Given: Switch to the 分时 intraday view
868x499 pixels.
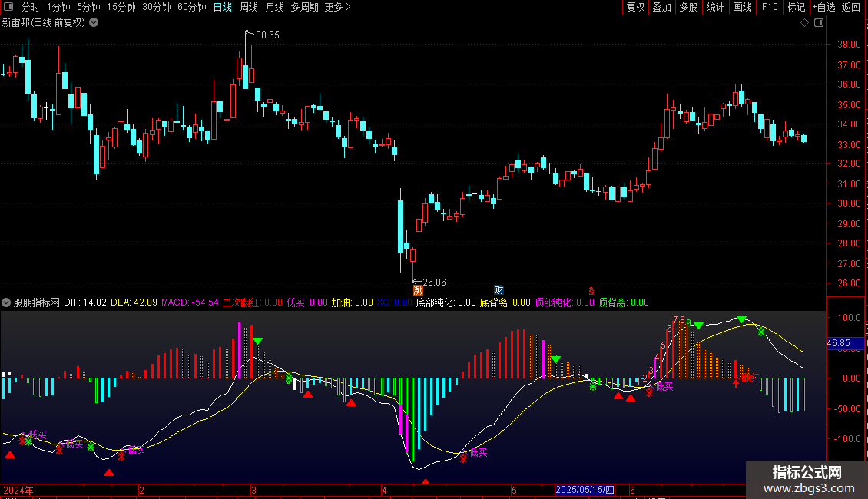Looking at the screenshot, I should coord(31,7).
